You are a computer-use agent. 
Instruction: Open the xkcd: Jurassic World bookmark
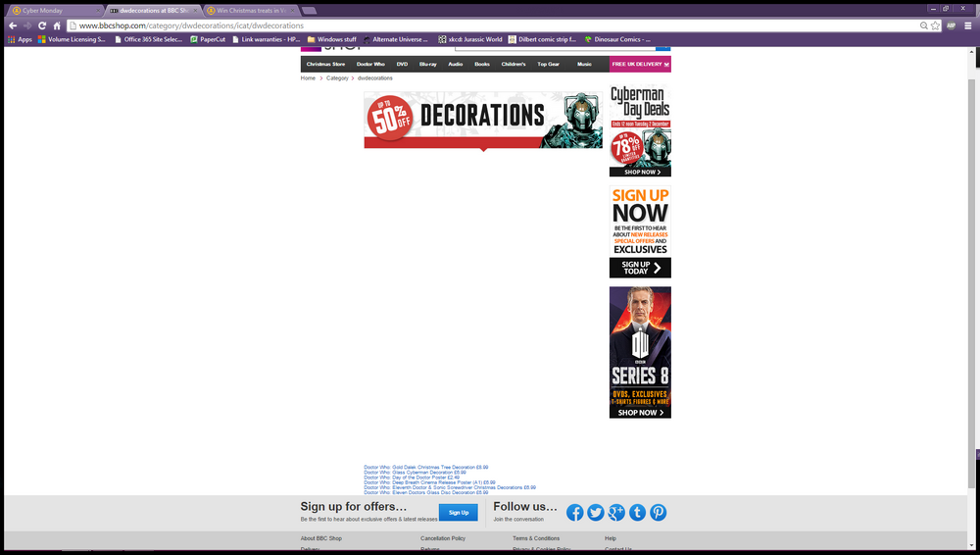(470, 39)
